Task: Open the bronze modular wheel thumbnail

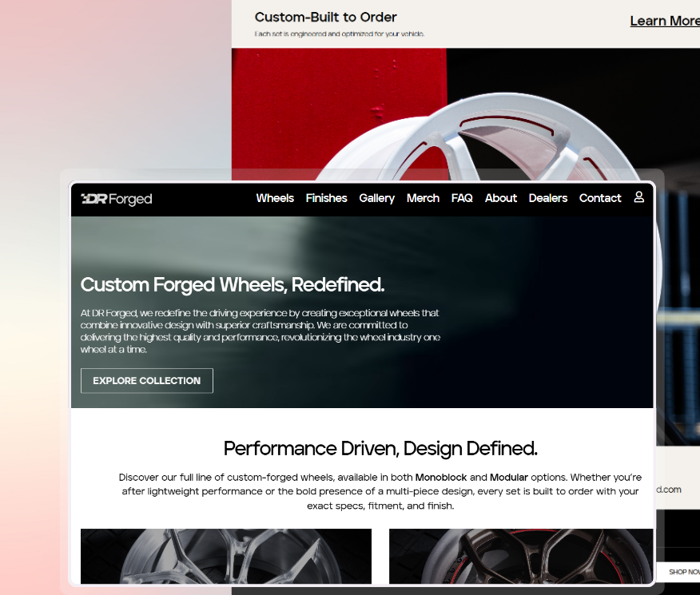Action: click(521, 556)
